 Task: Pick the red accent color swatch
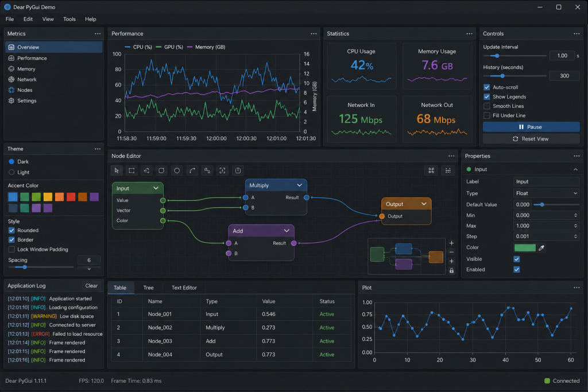(71, 197)
